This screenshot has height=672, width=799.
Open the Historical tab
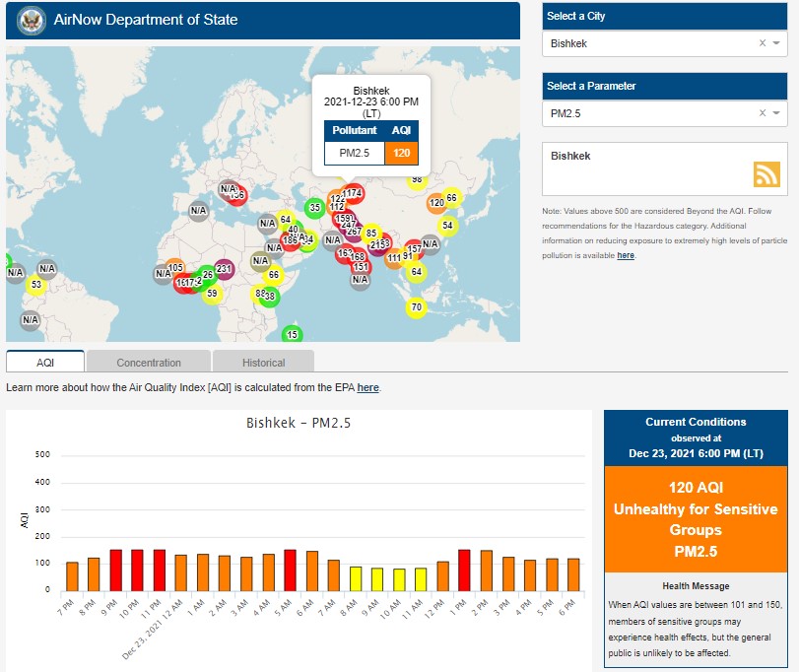tap(263, 363)
